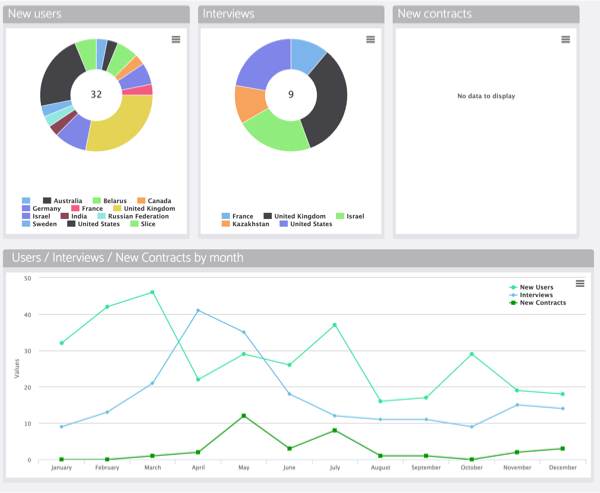Screen dimensions: 600x493
Task: Toggle the Germany legend item
Action: pos(41,208)
